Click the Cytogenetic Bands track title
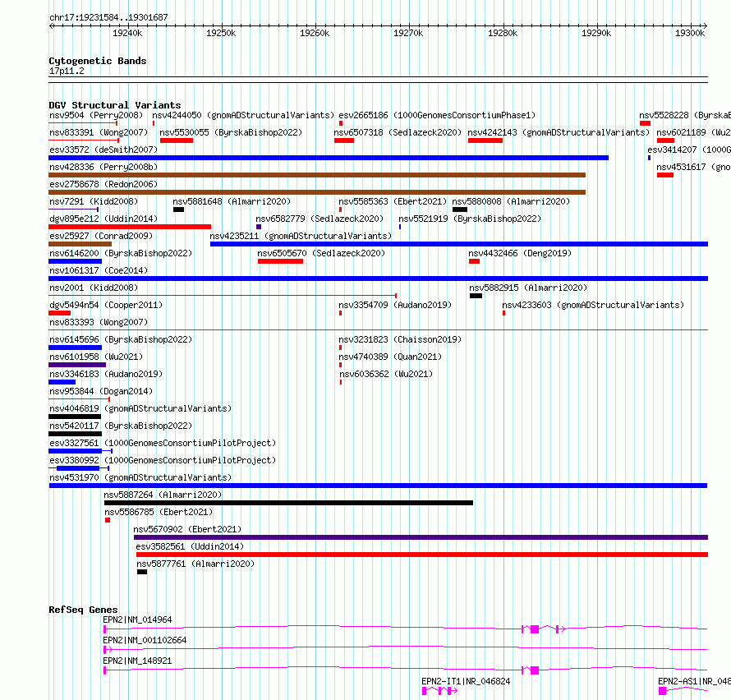 98,61
